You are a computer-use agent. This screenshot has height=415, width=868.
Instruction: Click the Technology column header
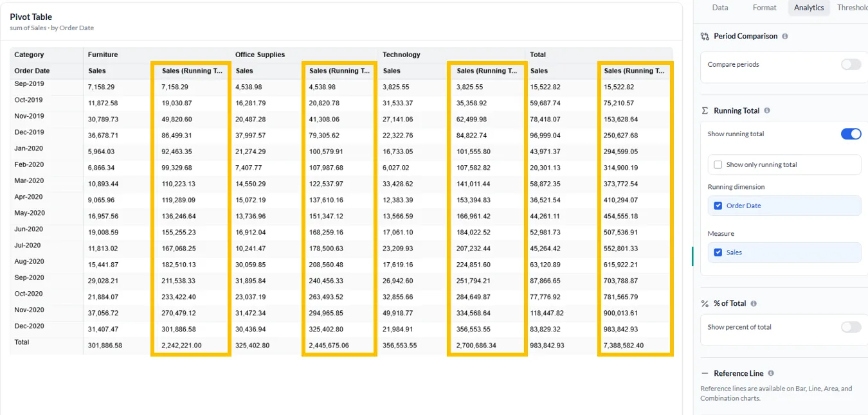[401, 55]
